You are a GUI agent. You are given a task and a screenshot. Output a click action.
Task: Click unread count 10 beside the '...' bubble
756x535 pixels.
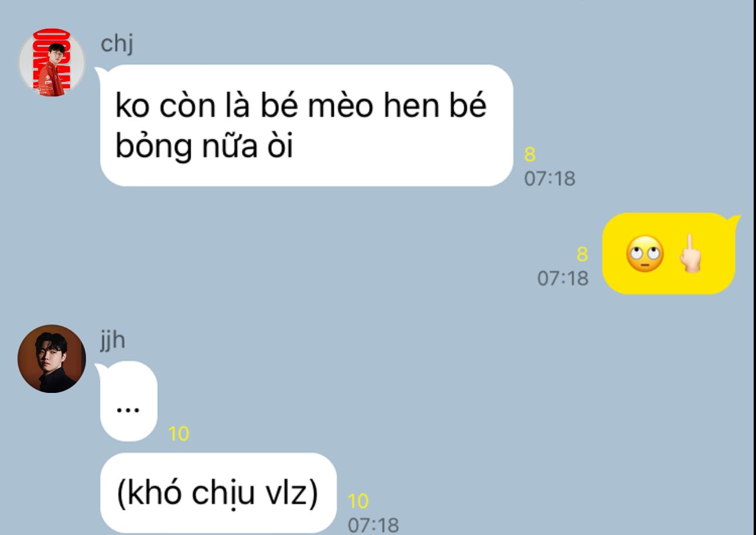point(179,434)
